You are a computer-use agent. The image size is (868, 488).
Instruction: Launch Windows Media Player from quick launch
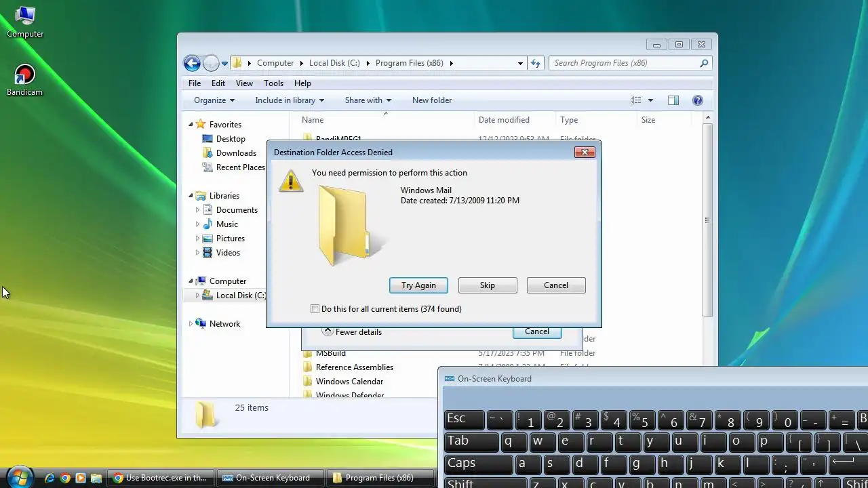tap(81, 478)
